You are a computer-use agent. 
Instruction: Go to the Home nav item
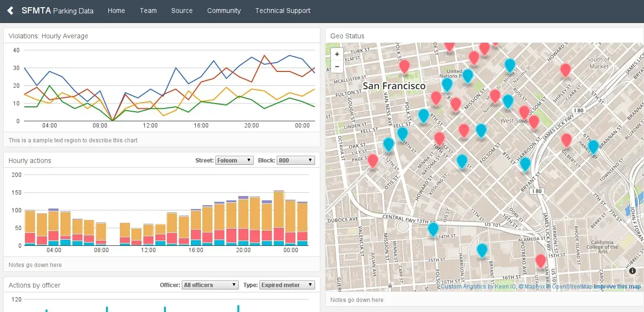click(x=117, y=11)
